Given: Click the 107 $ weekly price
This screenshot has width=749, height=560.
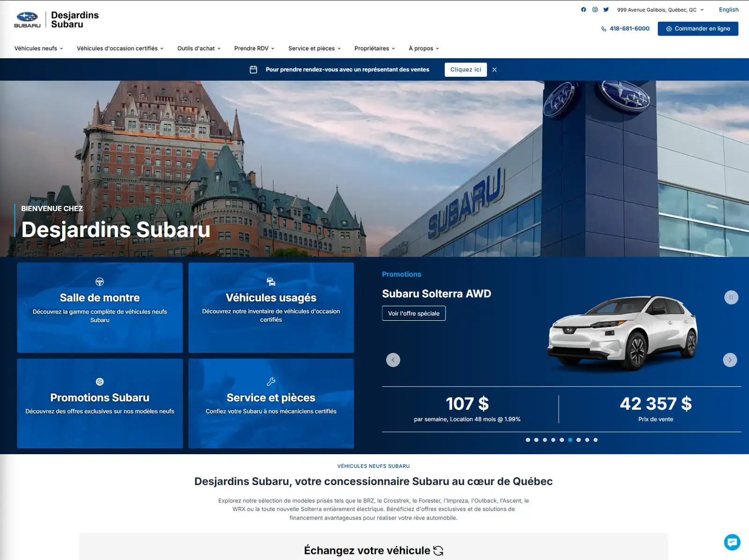Looking at the screenshot, I should tap(467, 404).
